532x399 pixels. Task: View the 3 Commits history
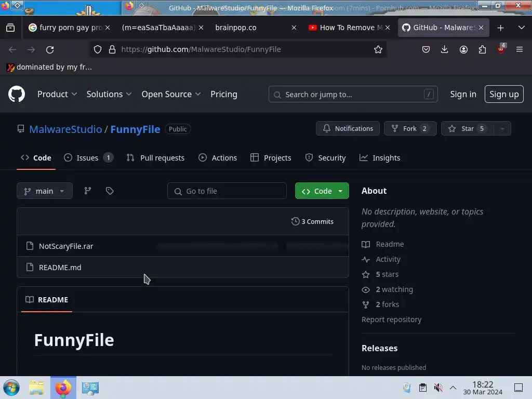[312, 221]
